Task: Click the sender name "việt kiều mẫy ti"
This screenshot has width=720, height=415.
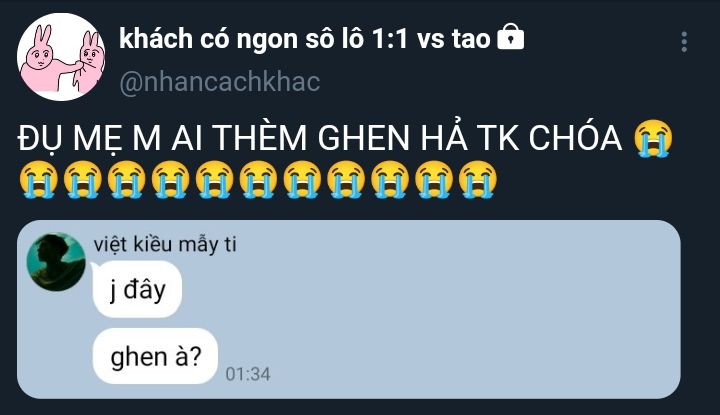Action: pyautogui.click(x=165, y=244)
